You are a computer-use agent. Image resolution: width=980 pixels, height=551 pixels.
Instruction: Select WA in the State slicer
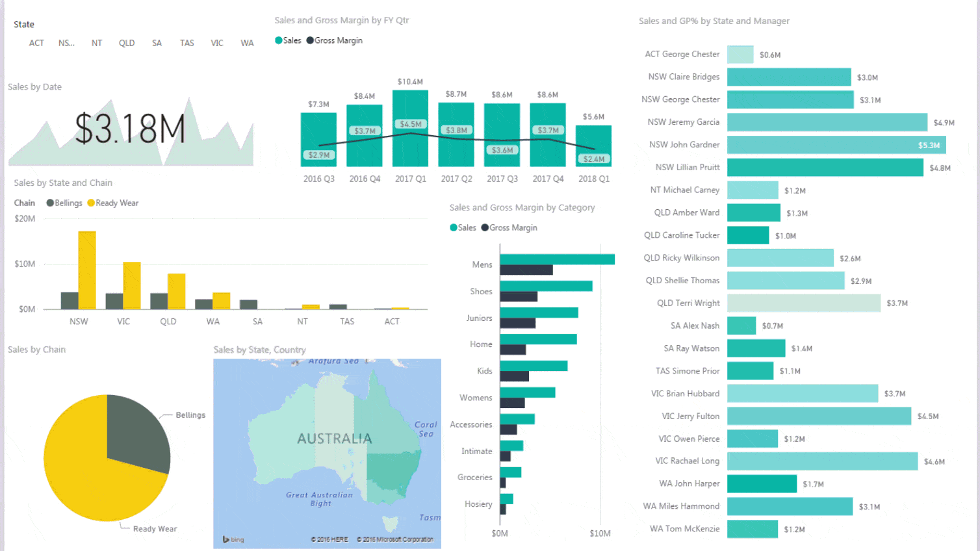247,43
